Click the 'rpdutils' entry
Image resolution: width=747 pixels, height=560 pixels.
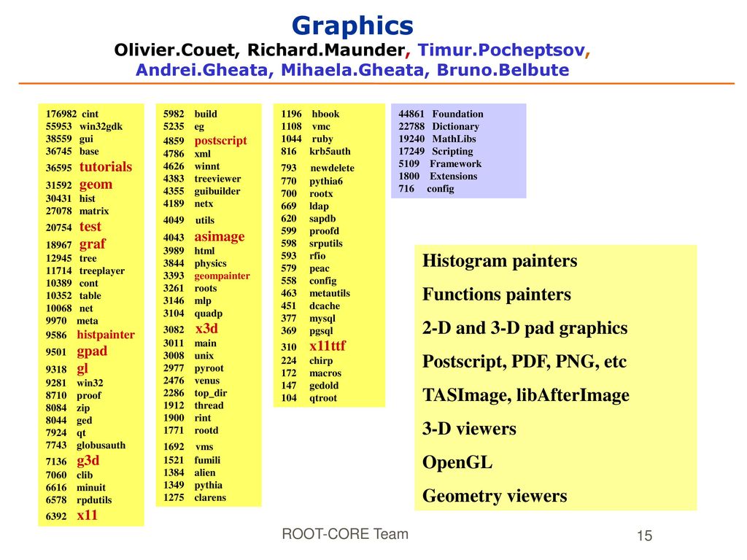[94, 500]
